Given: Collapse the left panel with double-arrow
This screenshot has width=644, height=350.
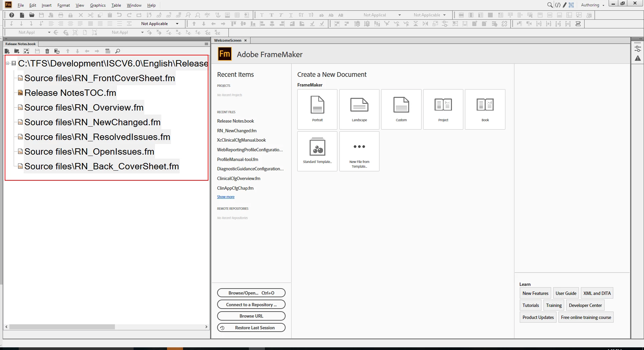Looking at the screenshot, I should pos(6,39).
